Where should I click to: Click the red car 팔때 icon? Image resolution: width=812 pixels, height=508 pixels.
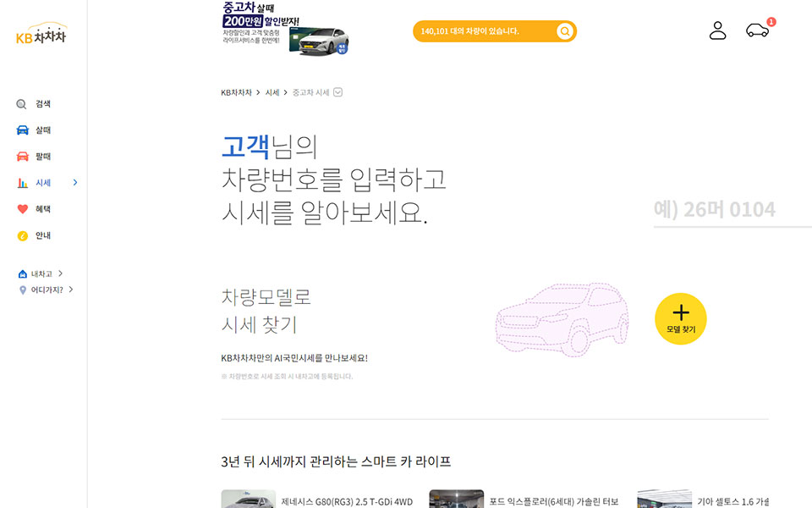(x=23, y=157)
